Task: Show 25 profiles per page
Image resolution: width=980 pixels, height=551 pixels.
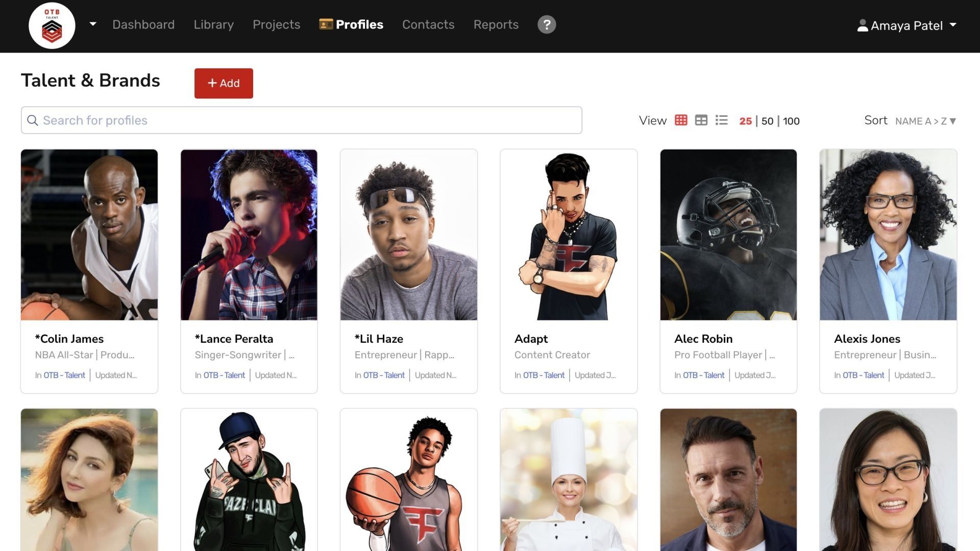Action: coord(745,121)
